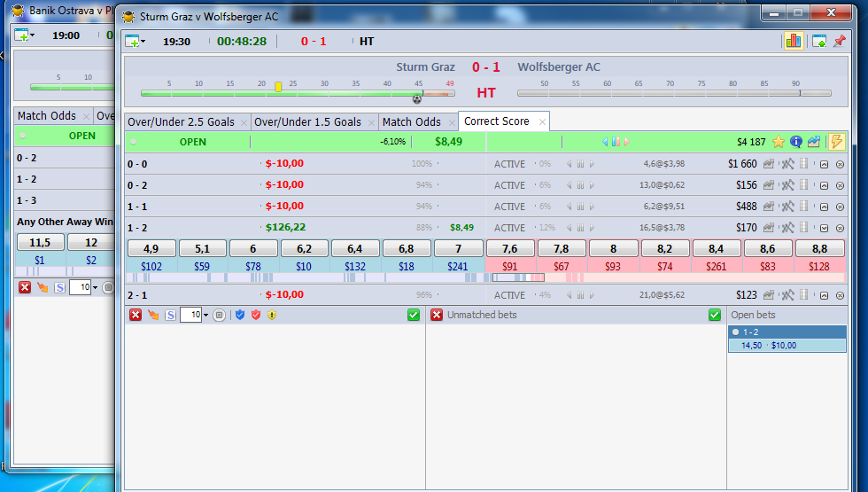This screenshot has width=868, height=492.
Task: Toggle the yellow warning shield icon
Action: click(x=272, y=315)
